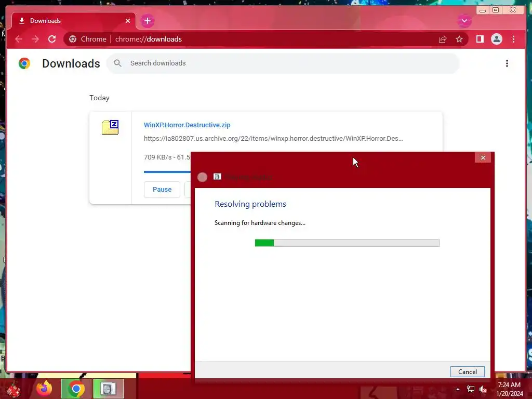Open Firefox from the taskbar

45,389
